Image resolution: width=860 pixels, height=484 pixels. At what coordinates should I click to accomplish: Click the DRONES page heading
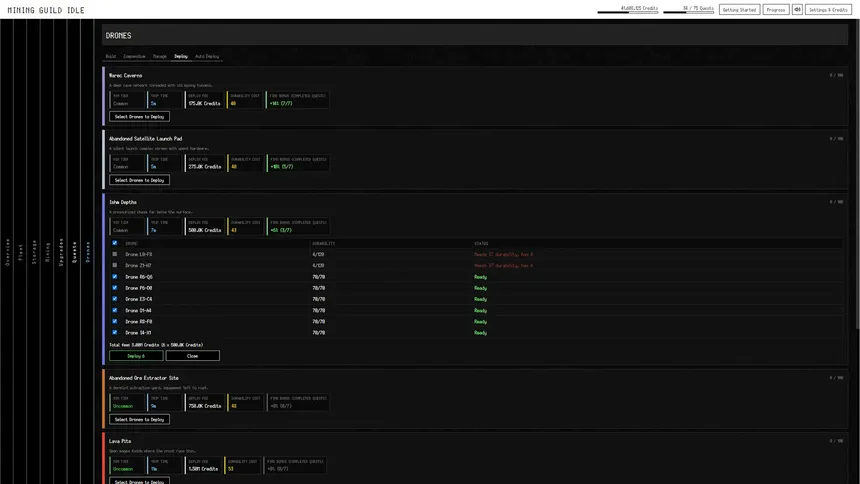[x=118, y=36]
